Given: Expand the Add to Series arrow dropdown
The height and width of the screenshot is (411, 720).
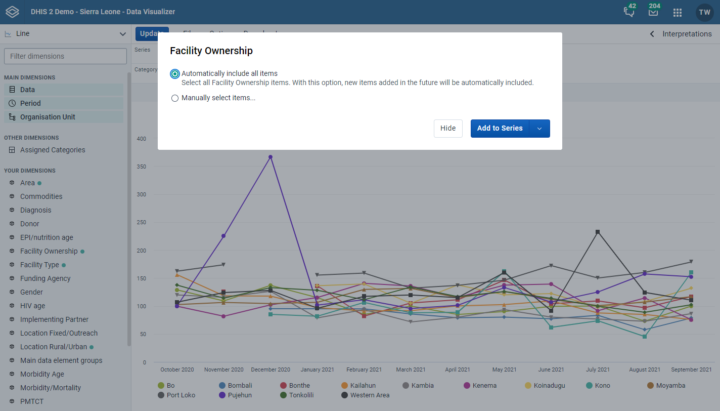Looking at the screenshot, I should click(540, 129).
